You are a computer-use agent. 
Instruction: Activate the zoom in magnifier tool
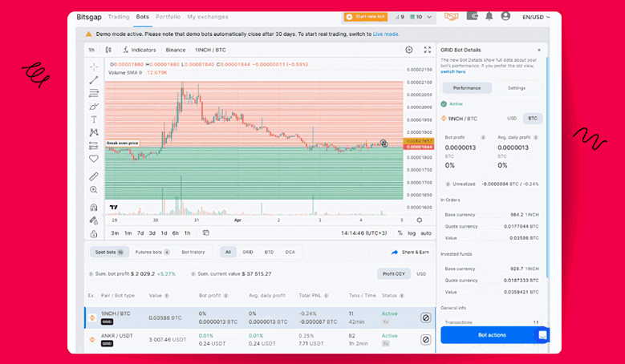click(94, 189)
